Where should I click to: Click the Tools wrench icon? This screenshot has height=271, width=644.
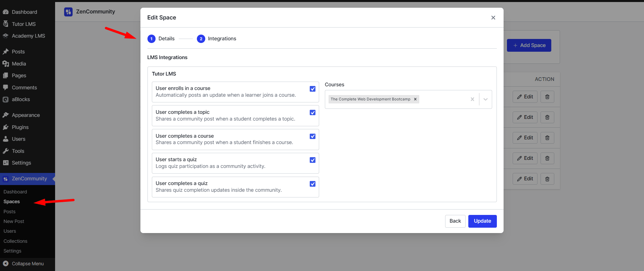(6, 151)
